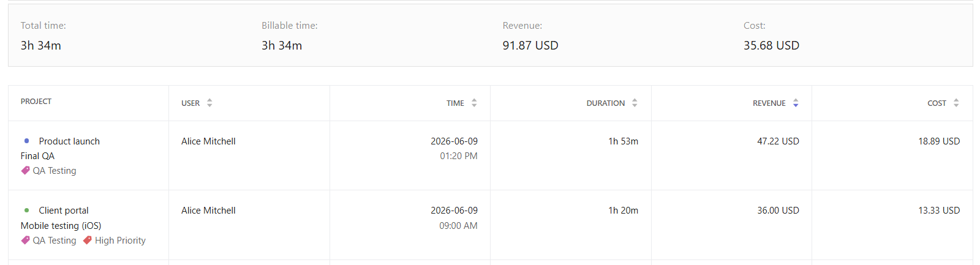Click red High Priority tag icon

(x=88, y=241)
